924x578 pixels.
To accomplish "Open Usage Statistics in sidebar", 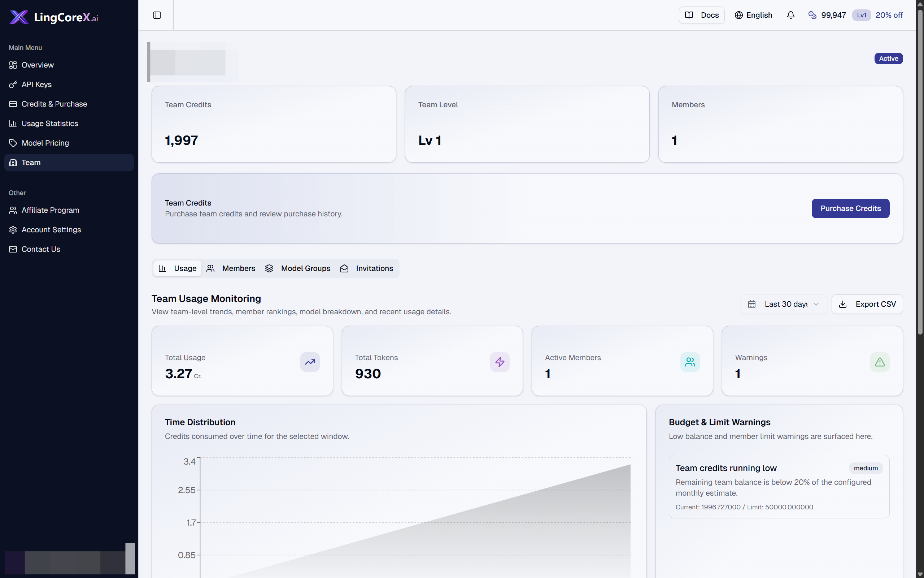I will coord(69,124).
